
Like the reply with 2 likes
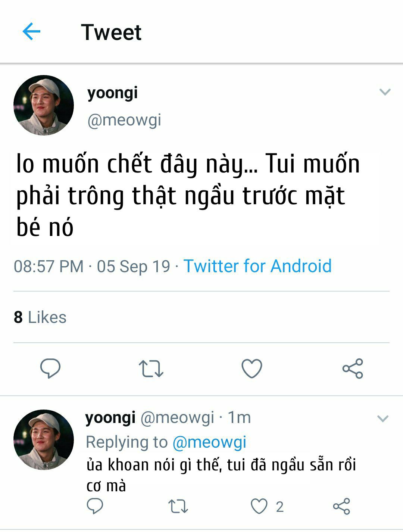coord(259,507)
